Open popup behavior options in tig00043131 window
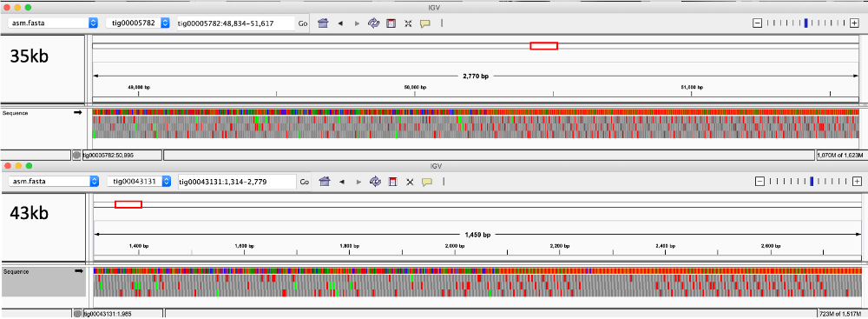The height and width of the screenshot is (319, 868). (426, 182)
